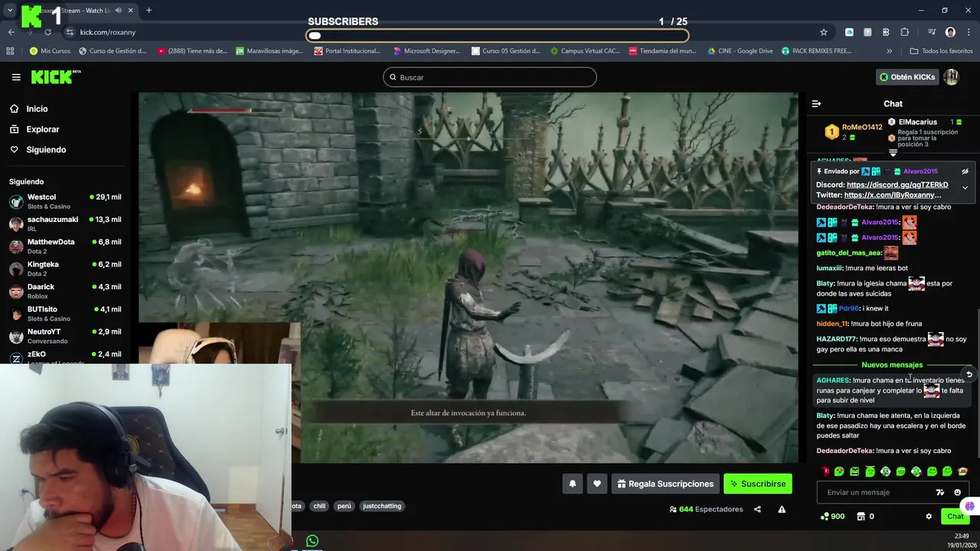Image resolution: width=980 pixels, height=551 pixels.
Task: Reload the current page
Action: (x=47, y=32)
